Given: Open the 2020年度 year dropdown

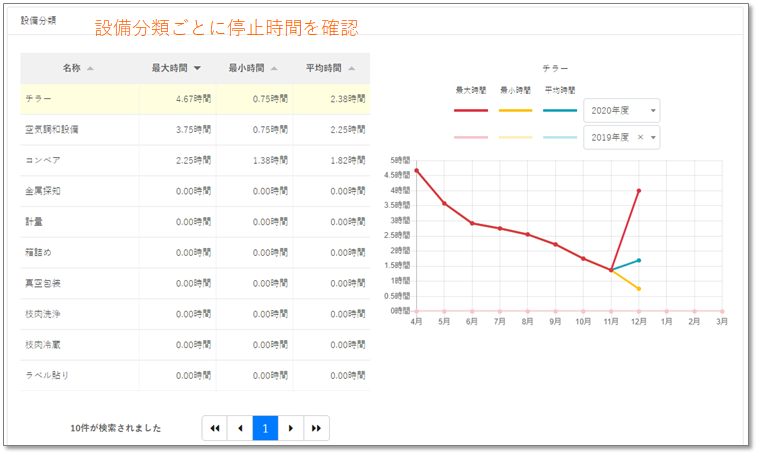Looking at the screenshot, I should tap(621, 110).
